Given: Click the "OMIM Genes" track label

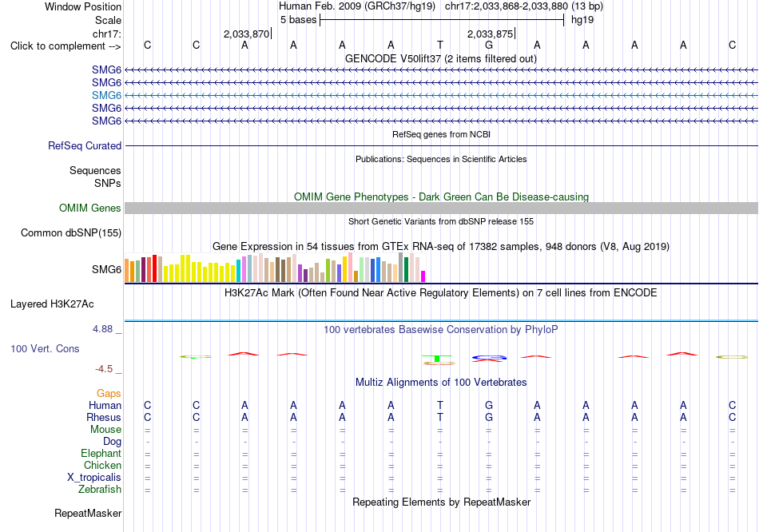Looking at the screenshot, I should (x=90, y=208).
